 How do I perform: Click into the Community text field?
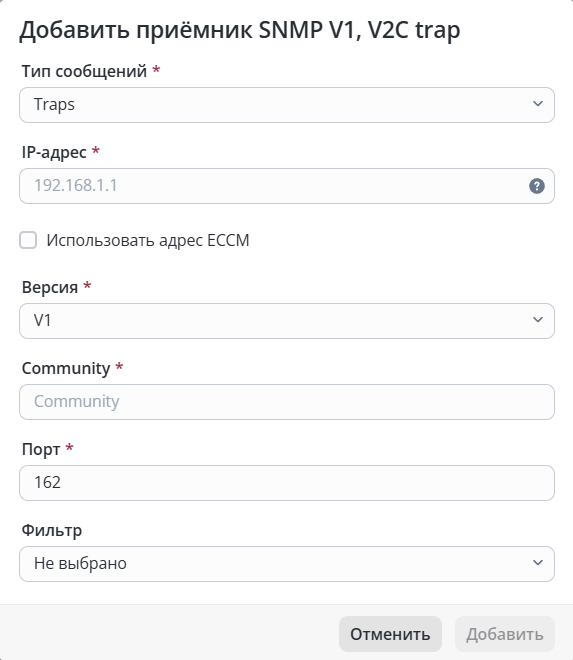click(x=287, y=402)
